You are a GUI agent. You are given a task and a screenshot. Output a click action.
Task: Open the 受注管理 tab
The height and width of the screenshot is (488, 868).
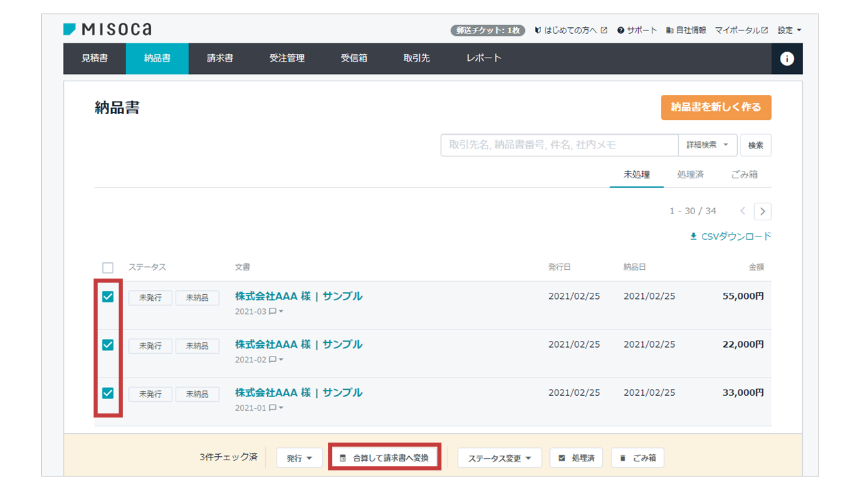(x=287, y=58)
